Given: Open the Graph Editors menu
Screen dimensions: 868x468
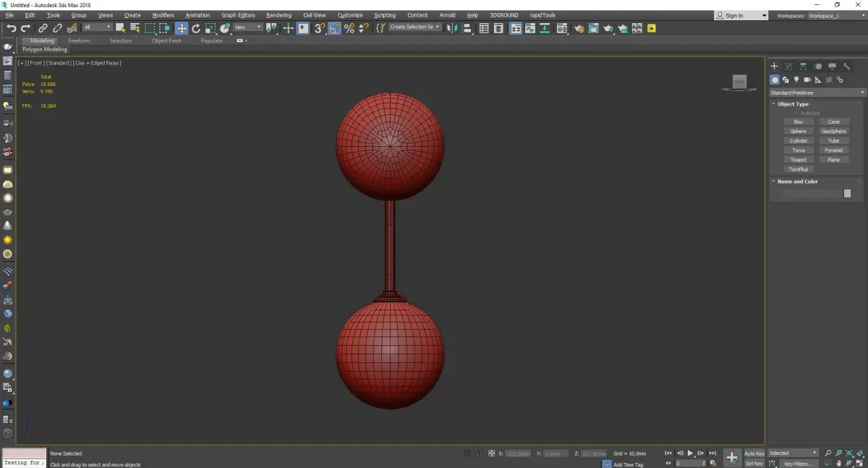Looking at the screenshot, I should (x=238, y=15).
